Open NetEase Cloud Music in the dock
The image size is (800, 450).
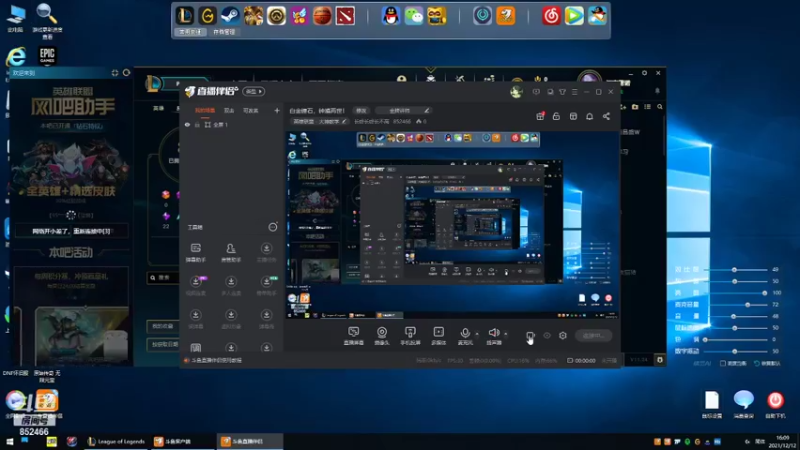551,16
